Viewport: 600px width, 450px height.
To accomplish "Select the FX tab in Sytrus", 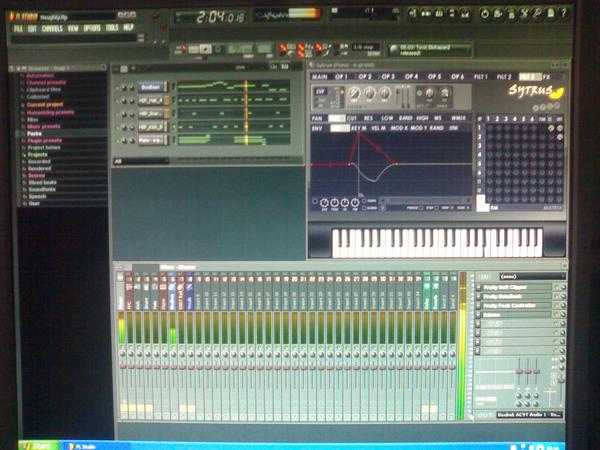I will click(547, 76).
